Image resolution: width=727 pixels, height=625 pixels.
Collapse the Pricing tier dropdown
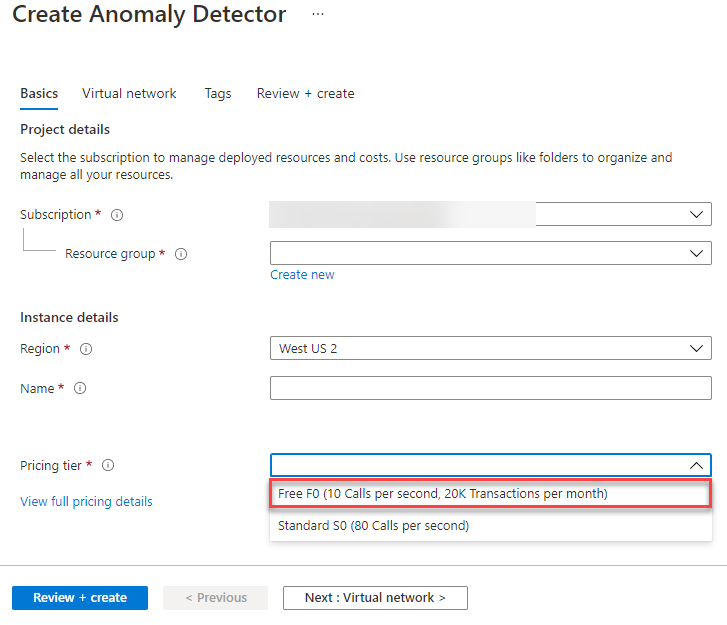click(x=491, y=465)
